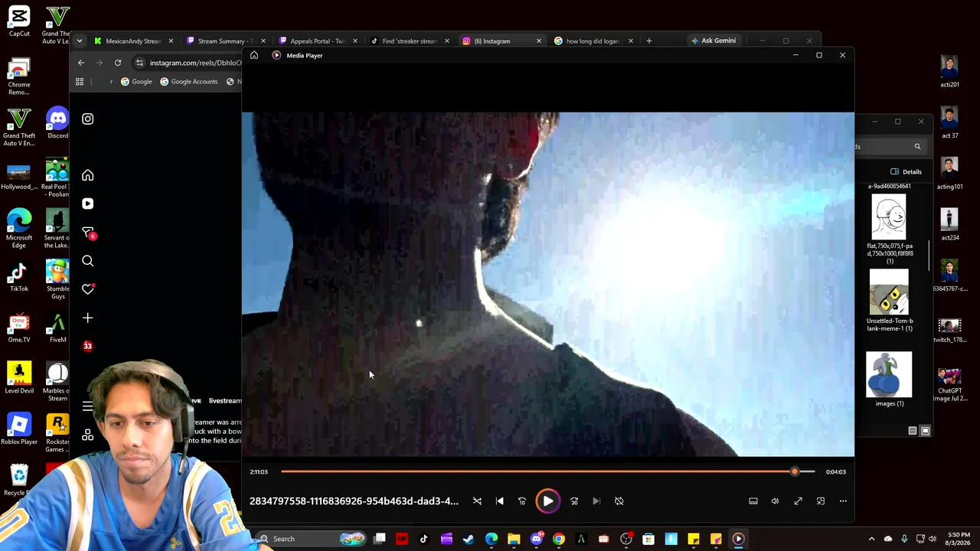The width and height of the screenshot is (980, 551).
Task: Toggle repeat mode in Media Player
Action: (x=619, y=501)
